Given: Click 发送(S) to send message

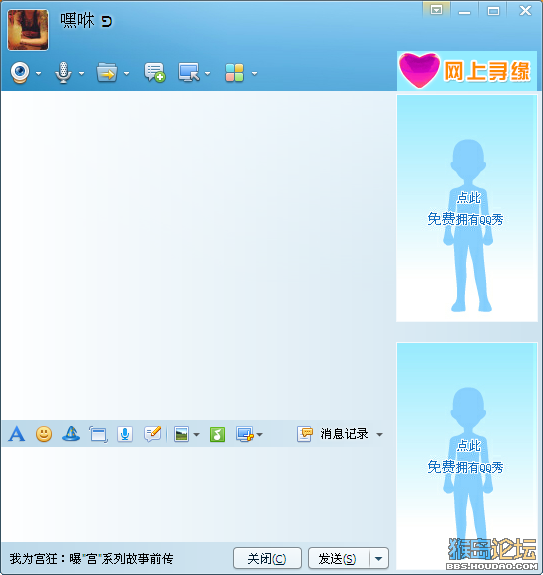Looking at the screenshot, I should [x=338, y=559].
